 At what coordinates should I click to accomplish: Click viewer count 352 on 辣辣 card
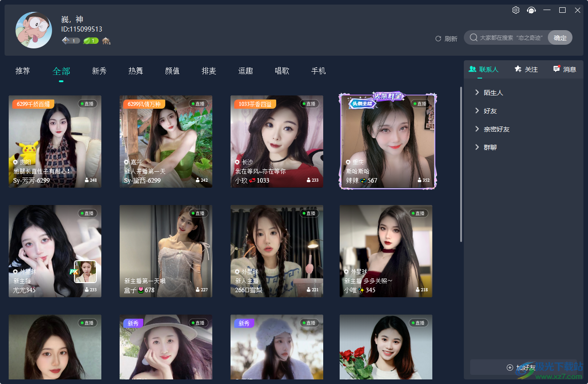click(x=423, y=180)
